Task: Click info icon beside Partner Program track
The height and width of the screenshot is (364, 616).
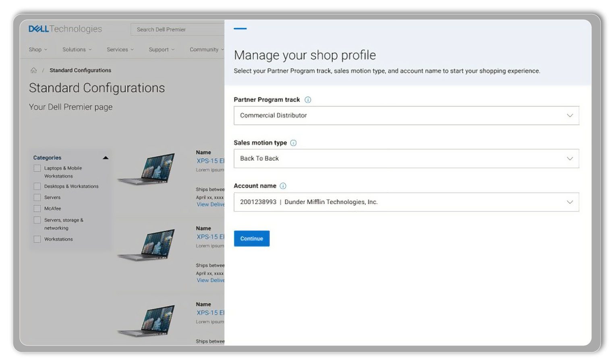Action: click(x=308, y=100)
